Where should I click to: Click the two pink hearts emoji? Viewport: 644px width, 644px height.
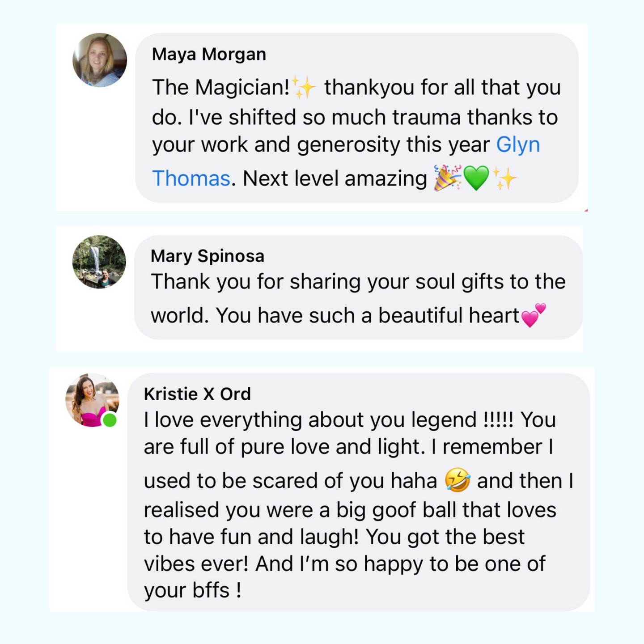(534, 315)
